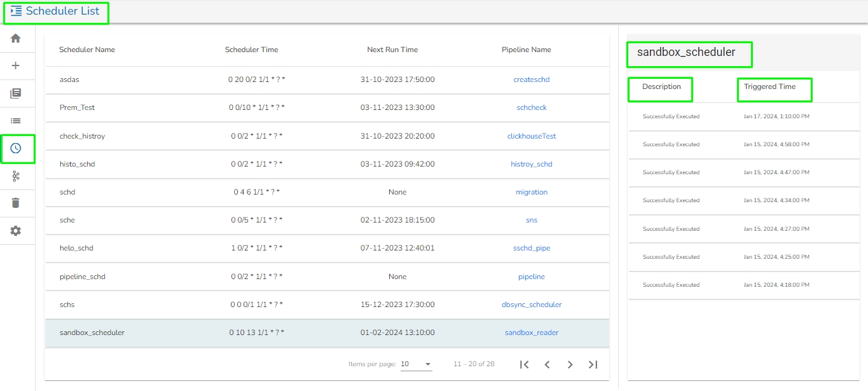Viewport: 868px width, 391px height.
Task: Click the home icon in sidebar
Action: [x=16, y=38]
